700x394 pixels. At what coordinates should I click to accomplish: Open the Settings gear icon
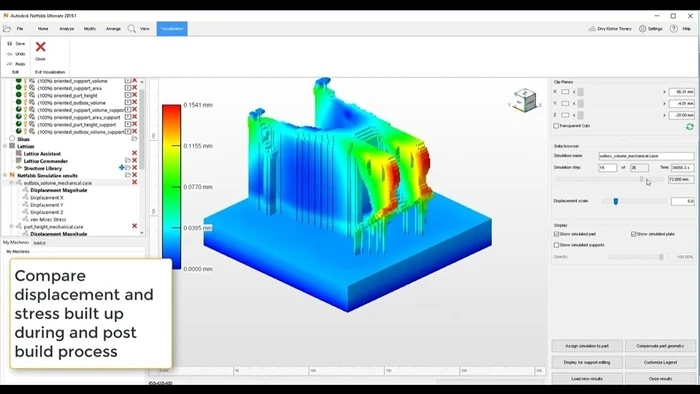coord(642,29)
